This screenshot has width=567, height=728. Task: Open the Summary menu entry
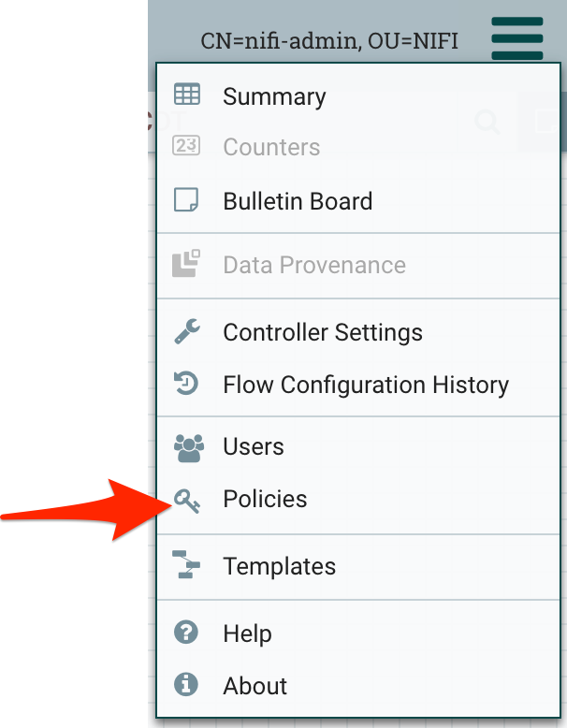pyautogui.click(x=274, y=96)
